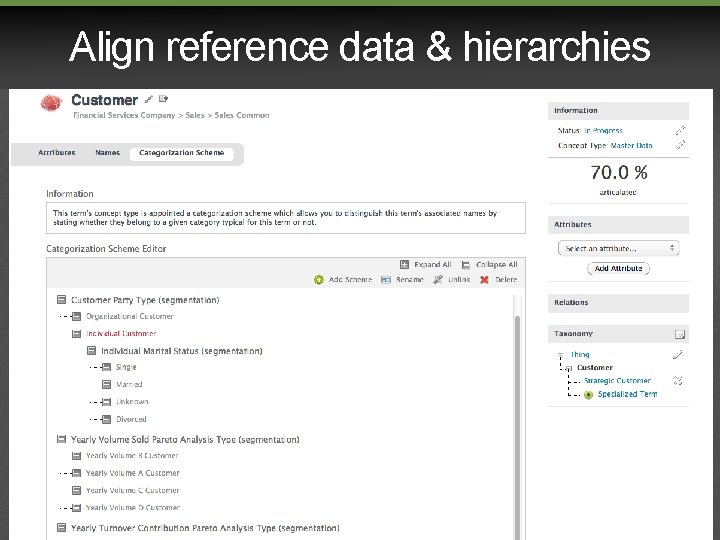Click the Expand All icon
The image size is (720, 540).
(x=404, y=264)
